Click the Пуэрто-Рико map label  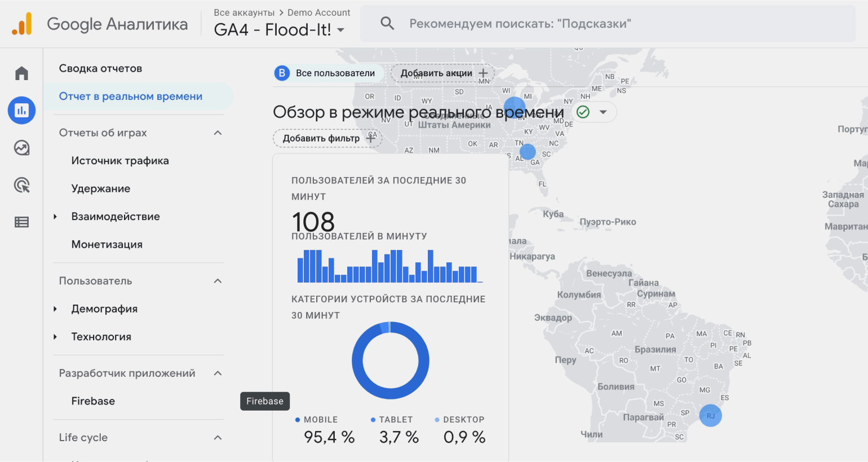[608, 222]
